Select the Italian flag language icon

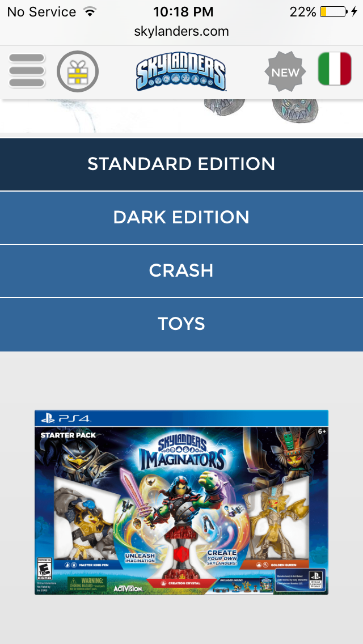click(335, 69)
